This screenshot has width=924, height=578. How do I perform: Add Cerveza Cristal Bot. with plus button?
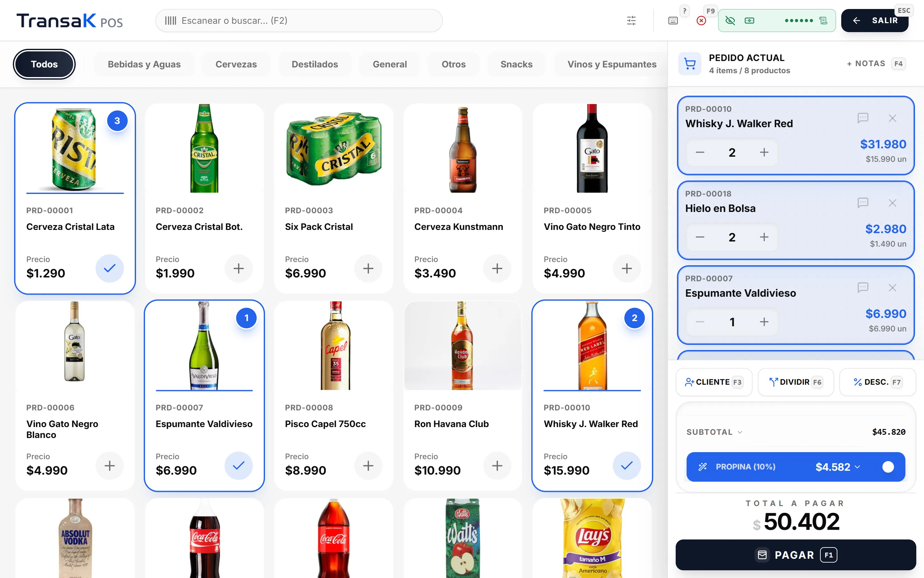239,268
